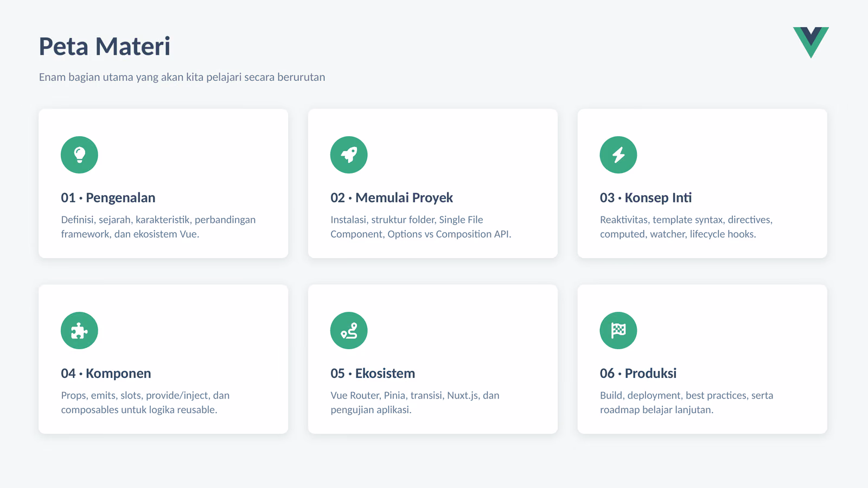Image resolution: width=868 pixels, height=488 pixels.
Task: Select the '03 · Konsep Inti' heading
Action: 646,198
